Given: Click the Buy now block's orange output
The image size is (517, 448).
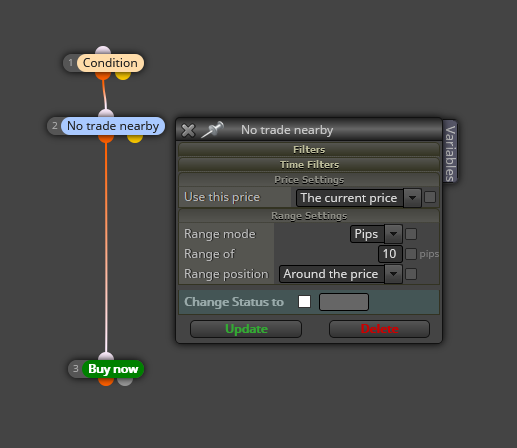Looking at the screenshot, I should (106, 382).
